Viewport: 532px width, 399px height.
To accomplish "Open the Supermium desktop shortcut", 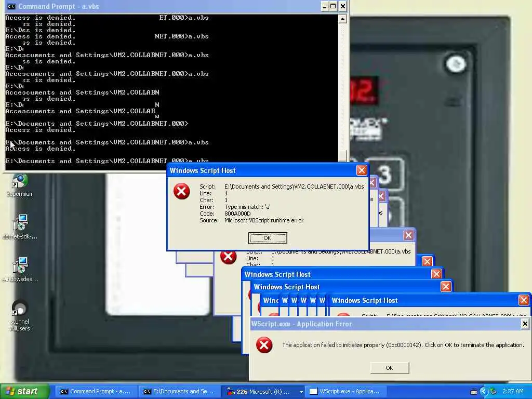I will coord(20,185).
